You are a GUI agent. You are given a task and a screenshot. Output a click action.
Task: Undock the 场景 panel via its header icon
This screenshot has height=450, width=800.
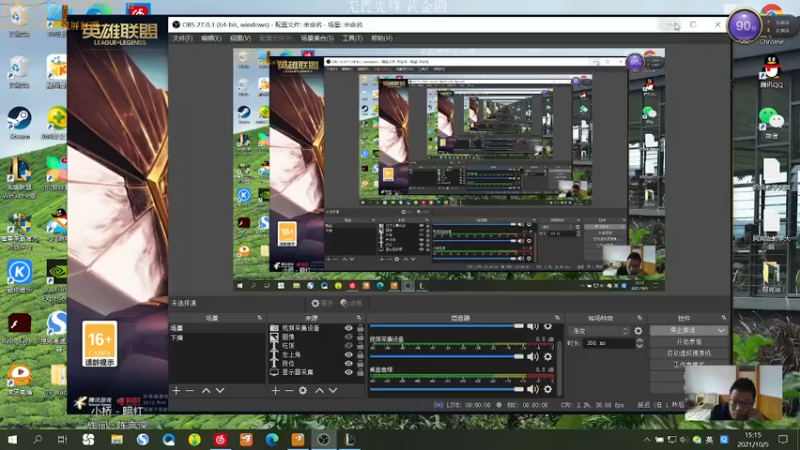pyautogui.click(x=260, y=318)
